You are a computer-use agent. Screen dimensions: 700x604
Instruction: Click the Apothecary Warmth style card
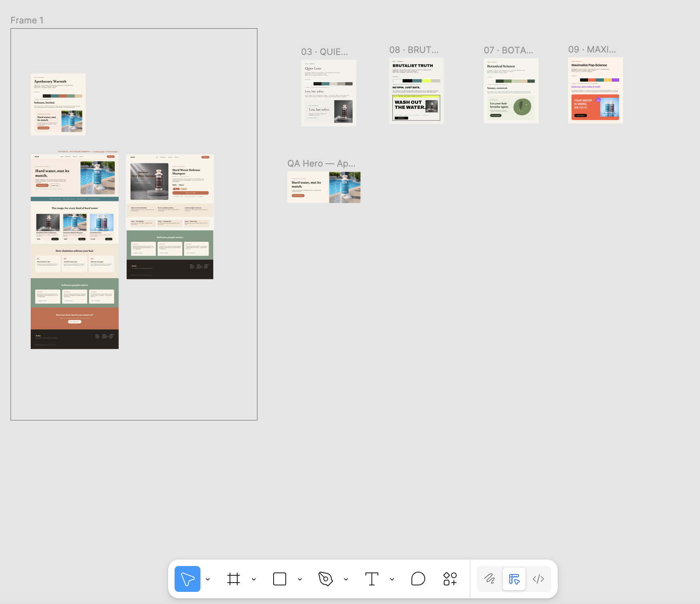pos(58,104)
